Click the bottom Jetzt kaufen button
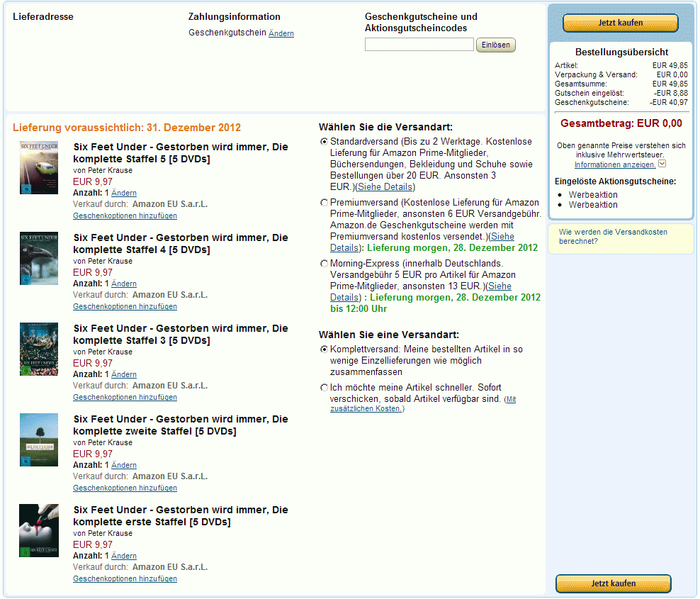This screenshot has width=700, height=599. click(x=613, y=583)
